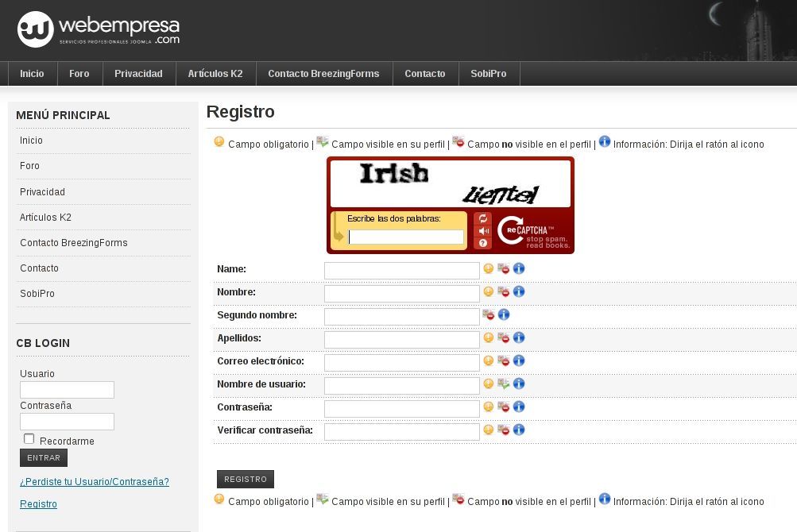Click the REGISTRO submit button
This screenshot has width=797, height=532.
(x=246, y=479)
